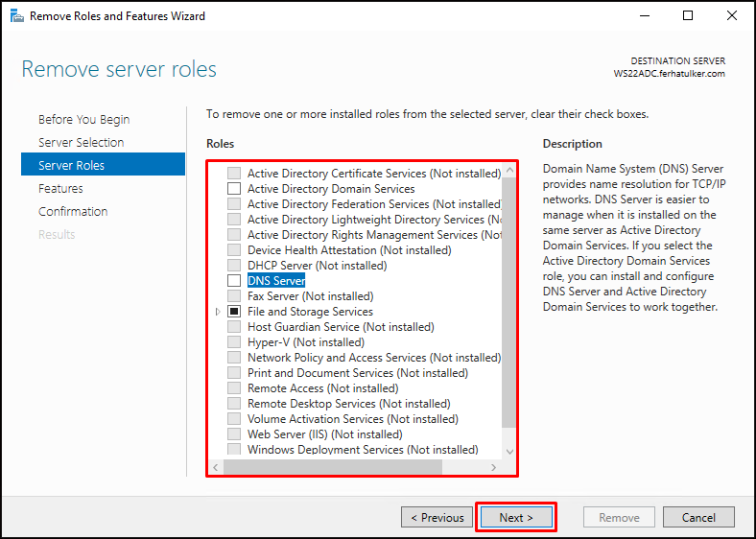756x539 pixels.
Task: Click roles list scroll down arrow
Action: 509,453
